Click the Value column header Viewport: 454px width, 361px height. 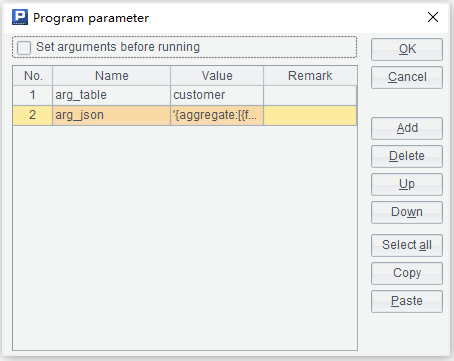tap(217, 76)
